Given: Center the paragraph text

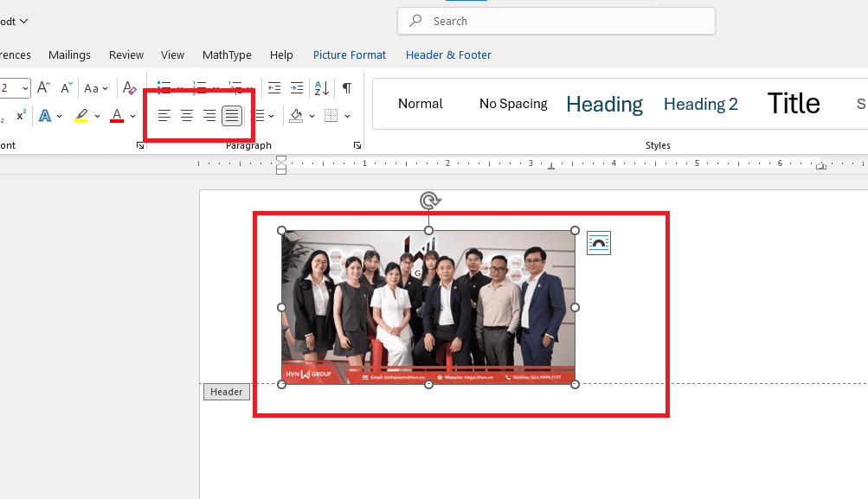Looking at the screenshot, I should pyautogui.click(x=187, y=116).
